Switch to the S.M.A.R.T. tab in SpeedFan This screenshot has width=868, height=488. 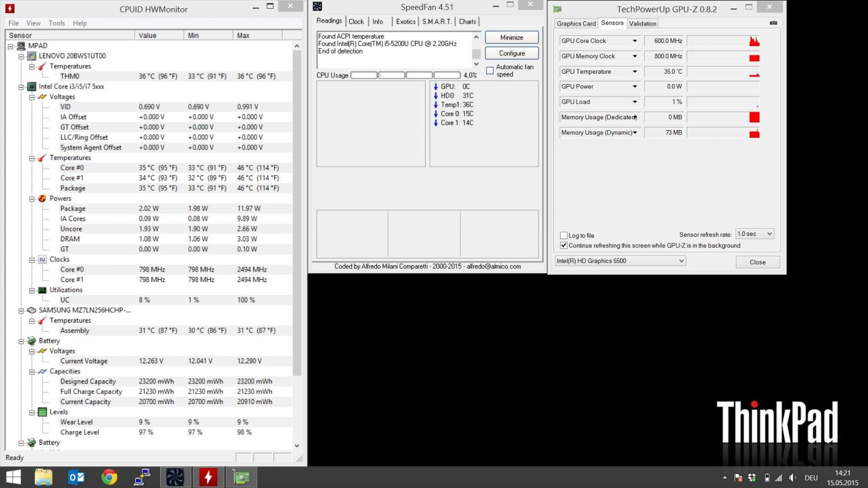pyautogui.click(x=437, y=22)
